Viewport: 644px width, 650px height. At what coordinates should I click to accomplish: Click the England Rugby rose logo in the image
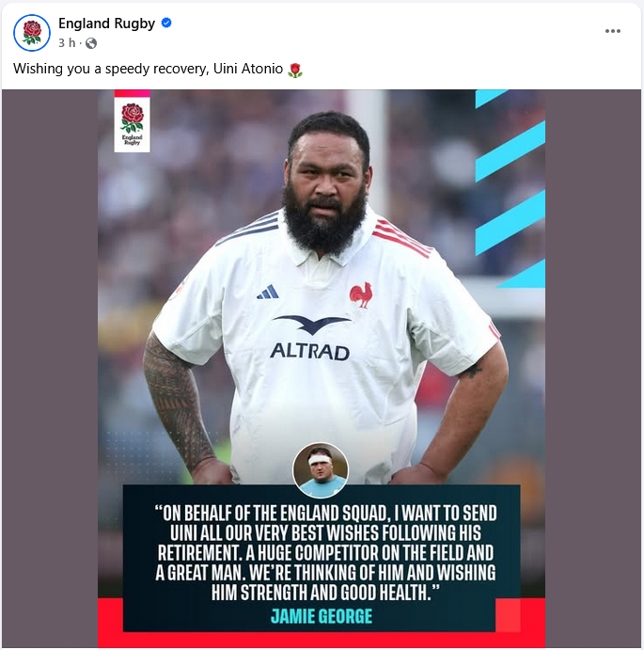(x=133, y=124)
